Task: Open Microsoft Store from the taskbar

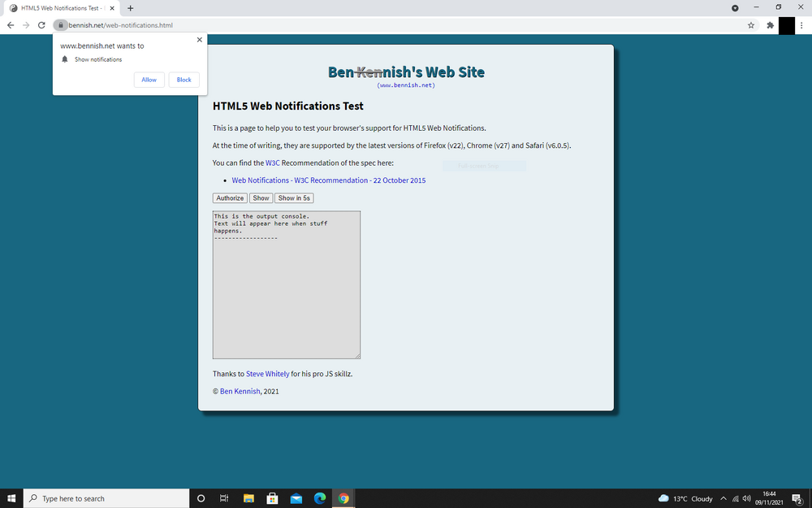Action: tap(272, 498)
